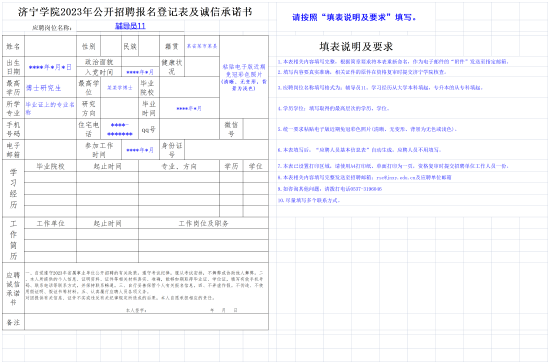550x364 pixels.
Task: Click the vertical '工作简历' section label
Action: 13,240
